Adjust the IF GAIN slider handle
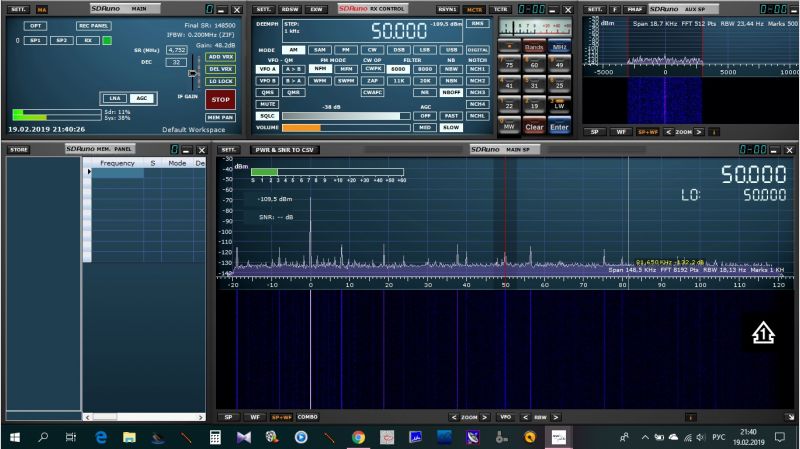This screenshot has width=800, height=449. (x=192, y=73)
